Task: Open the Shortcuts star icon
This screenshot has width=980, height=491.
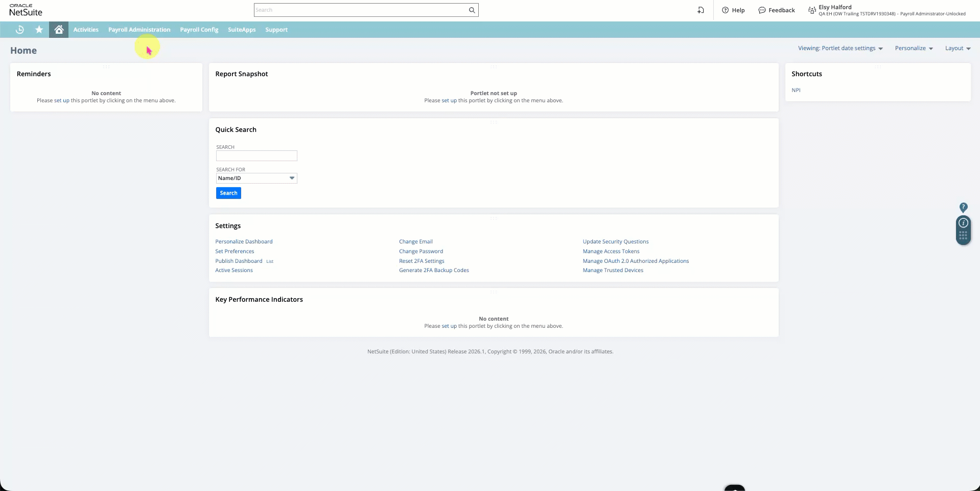Action: coord(39,30)
